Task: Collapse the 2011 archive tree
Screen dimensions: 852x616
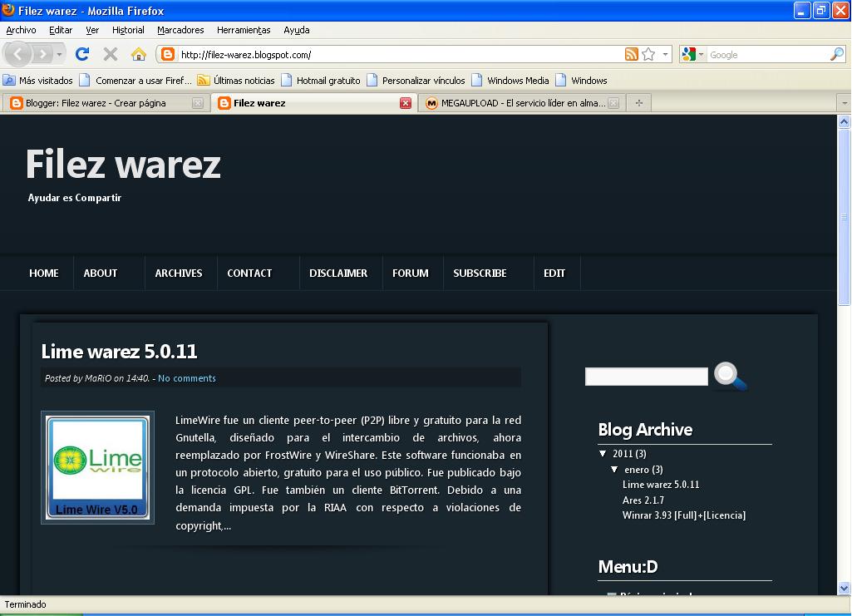Action: point(601,453)
